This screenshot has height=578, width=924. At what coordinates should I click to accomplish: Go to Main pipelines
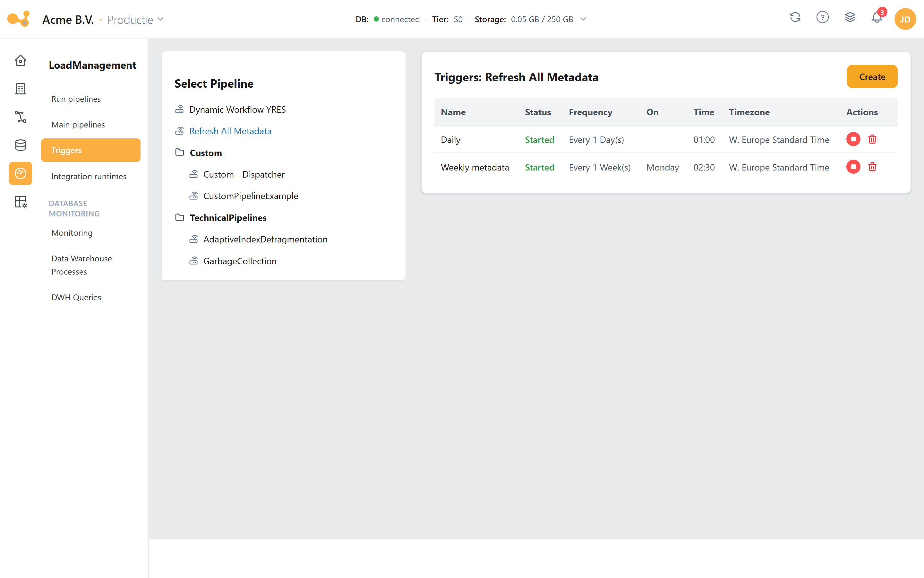pyautogui.click(x=78, y=125)
